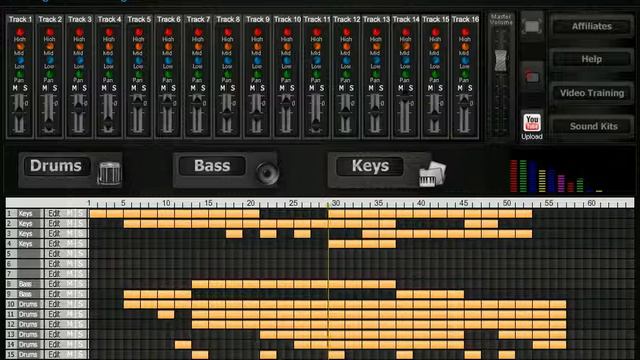640x360 pixels.
Task: Mute sequencer row 1 Keys with its M button
Action: pyautogui.click(x=70, y=213)
